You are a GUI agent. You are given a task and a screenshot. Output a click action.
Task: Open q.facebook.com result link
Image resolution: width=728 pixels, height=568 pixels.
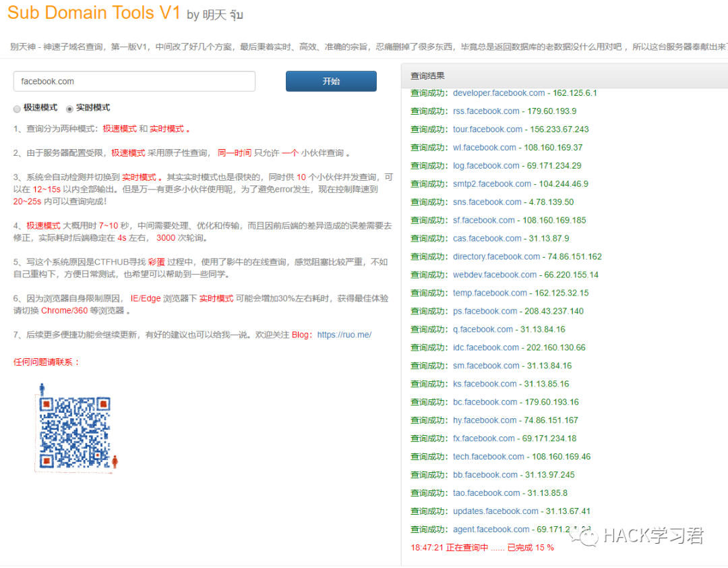coord(483,329)
